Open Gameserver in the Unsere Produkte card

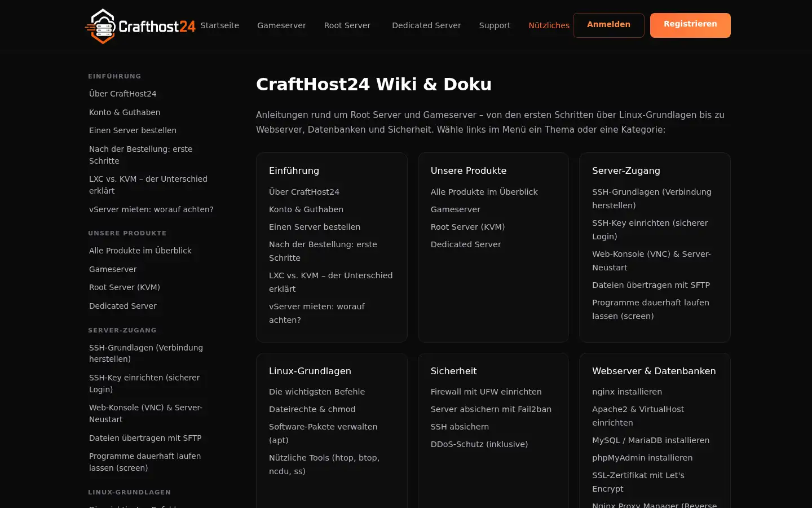(x=456, y=209)
